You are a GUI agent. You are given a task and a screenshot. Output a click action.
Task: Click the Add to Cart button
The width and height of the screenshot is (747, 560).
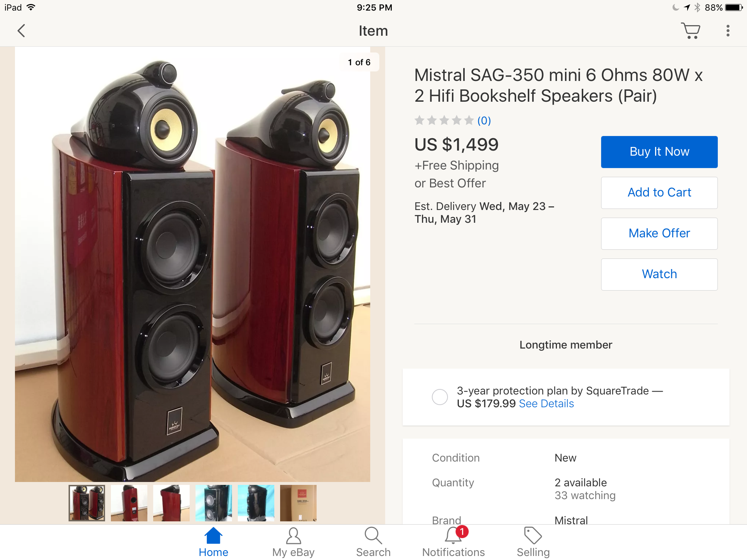tap(659, 192)
